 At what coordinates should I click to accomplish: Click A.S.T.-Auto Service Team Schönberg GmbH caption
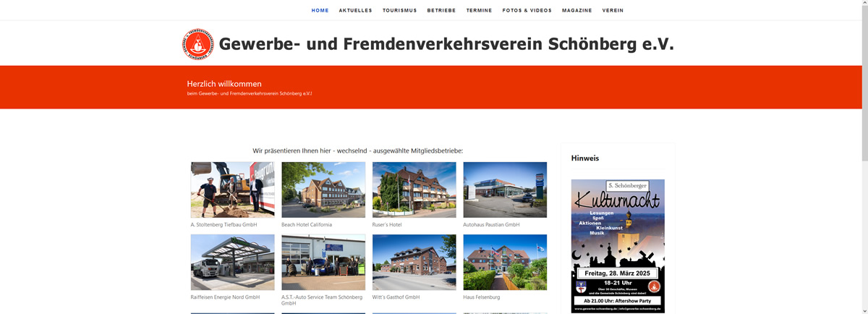(323, 300)
